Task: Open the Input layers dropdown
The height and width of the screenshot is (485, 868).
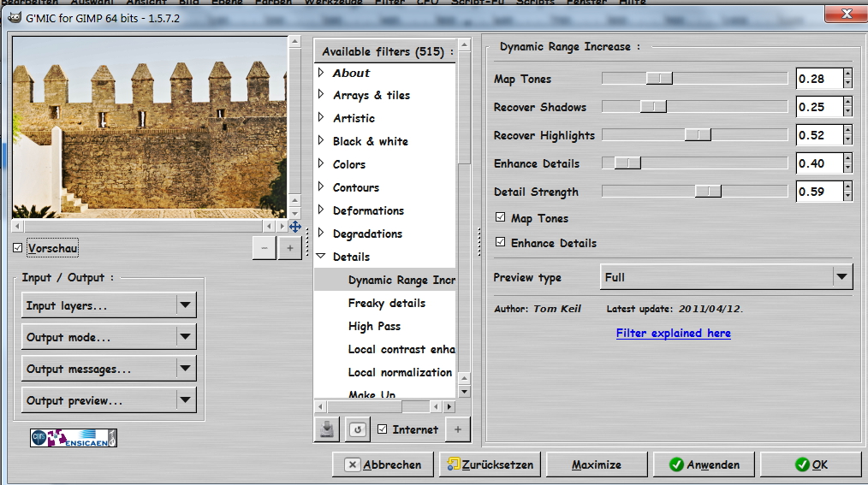Action: click(x=109, y=305)
